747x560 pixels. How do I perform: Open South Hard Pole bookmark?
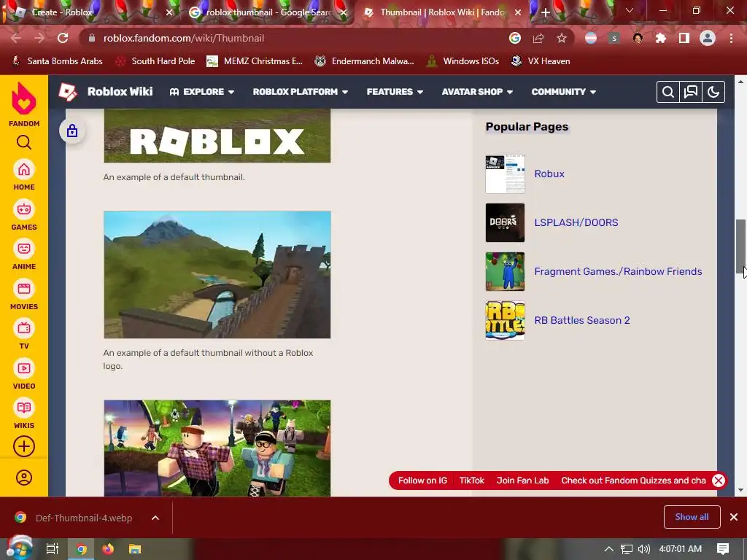[156, 61]
